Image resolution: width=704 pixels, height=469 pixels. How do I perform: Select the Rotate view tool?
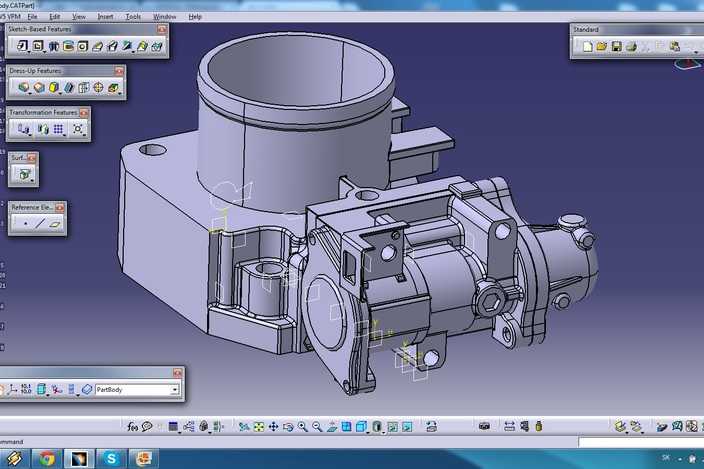(x=288, y=427)
